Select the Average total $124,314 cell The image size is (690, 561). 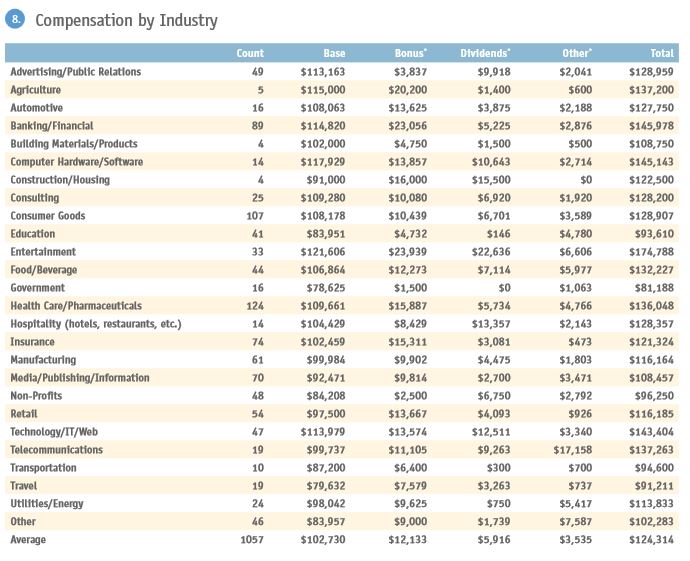[x=652, y=540]
